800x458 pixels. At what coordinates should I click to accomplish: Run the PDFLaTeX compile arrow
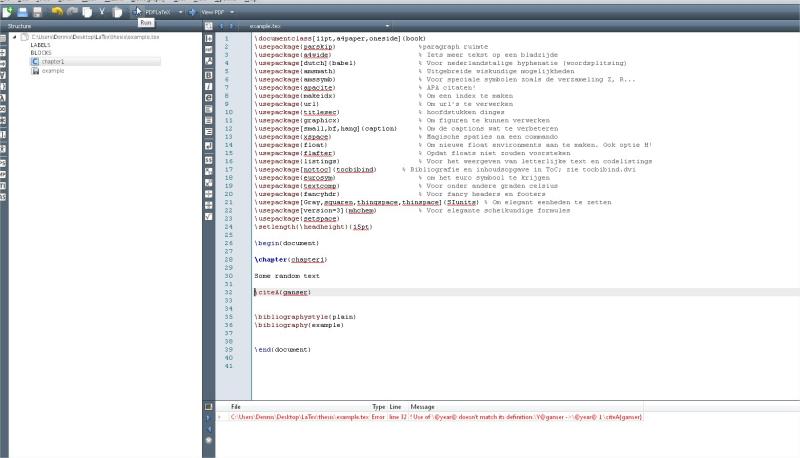pyautogui.click(x=137, y=11)
